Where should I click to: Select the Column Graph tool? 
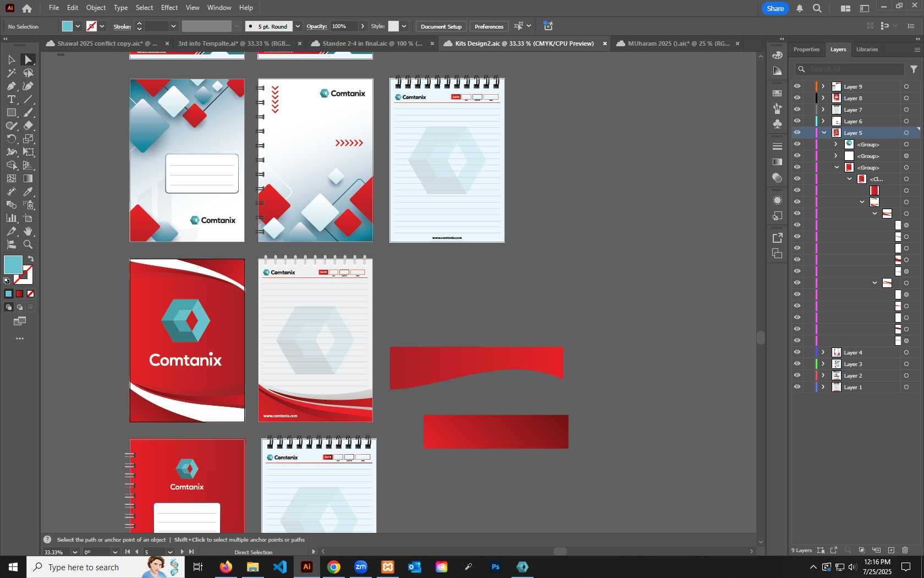coord(11,218)
